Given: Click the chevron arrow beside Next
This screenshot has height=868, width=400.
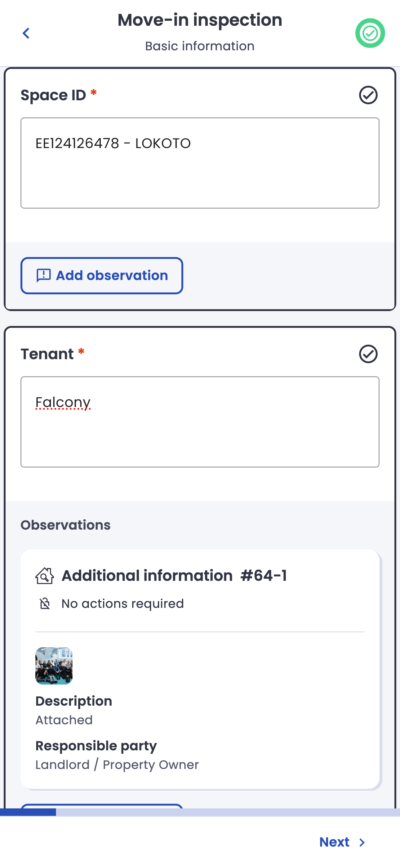Looking at the screenshot, I should [x=362, y=843].
